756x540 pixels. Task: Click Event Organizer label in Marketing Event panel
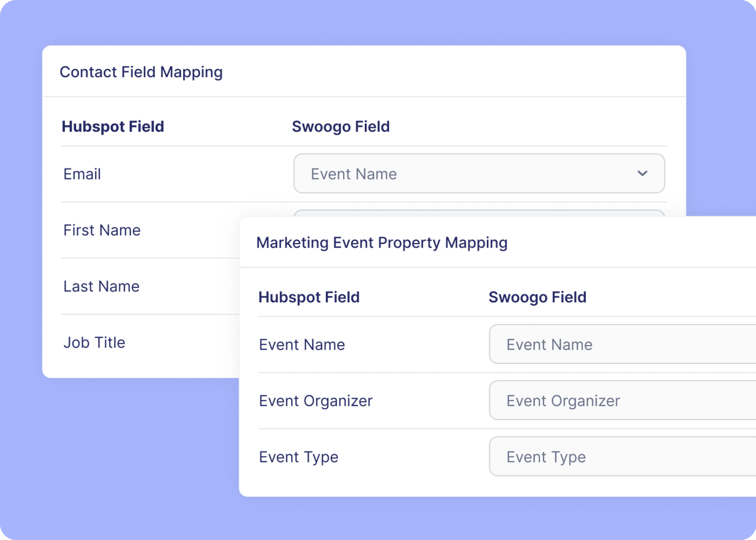316,401
